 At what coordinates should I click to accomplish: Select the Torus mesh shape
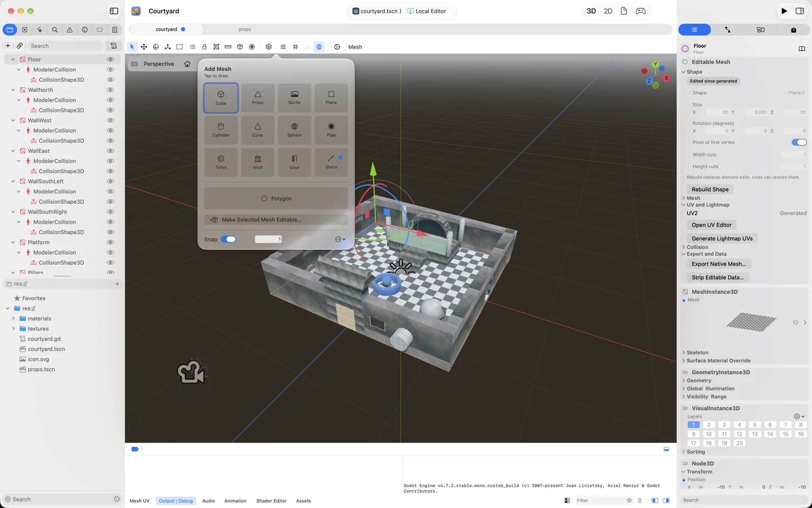(221, 162)
